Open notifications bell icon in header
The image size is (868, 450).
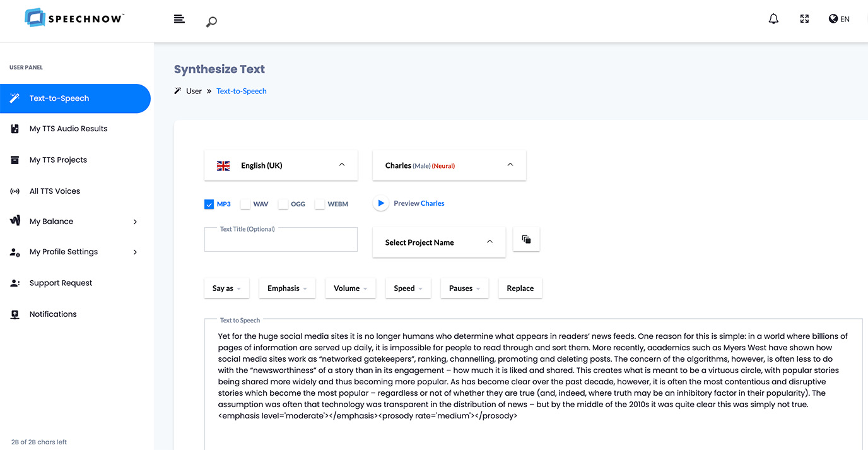click(x=773, y=19)
